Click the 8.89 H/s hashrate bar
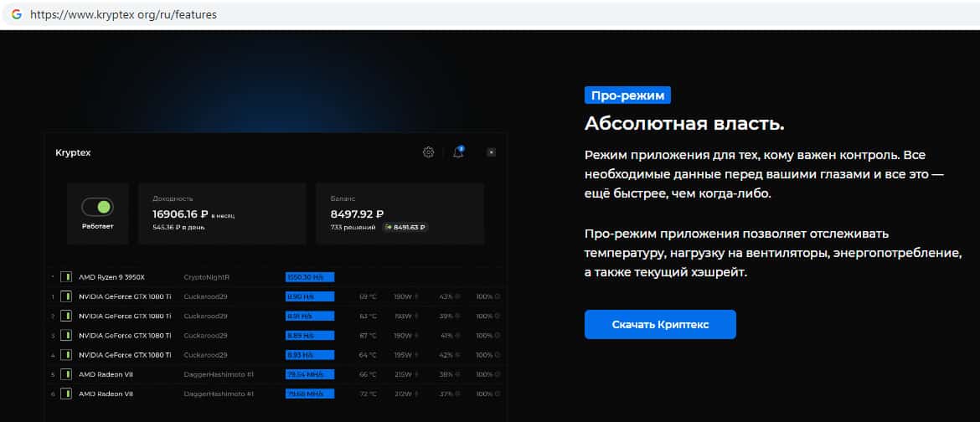The width and height of the screenshot is (980, 422). pyautogui.click(x=310, y=335)
